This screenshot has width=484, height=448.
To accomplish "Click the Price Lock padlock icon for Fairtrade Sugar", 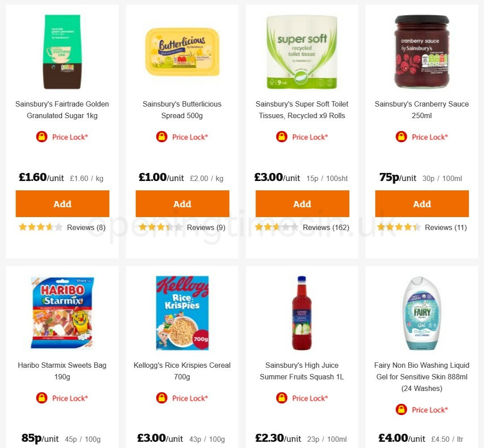I will (41, 137).
